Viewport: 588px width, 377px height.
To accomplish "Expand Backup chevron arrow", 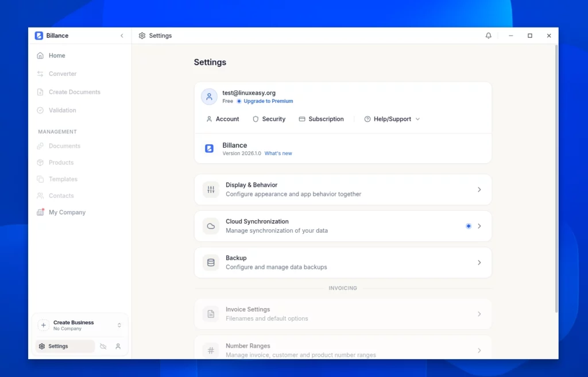I will tap(479, 263).
